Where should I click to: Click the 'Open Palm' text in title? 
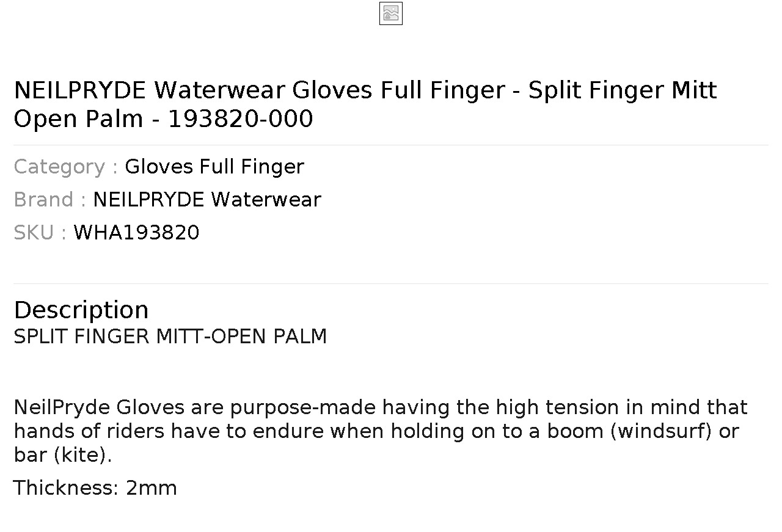click(x=78, y=119)
